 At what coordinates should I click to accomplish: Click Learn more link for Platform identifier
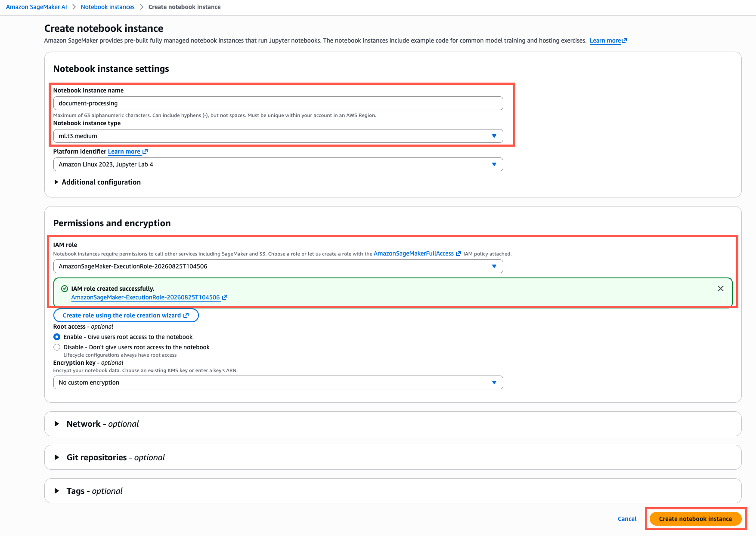pyautogui.click(x=124, y=151)
